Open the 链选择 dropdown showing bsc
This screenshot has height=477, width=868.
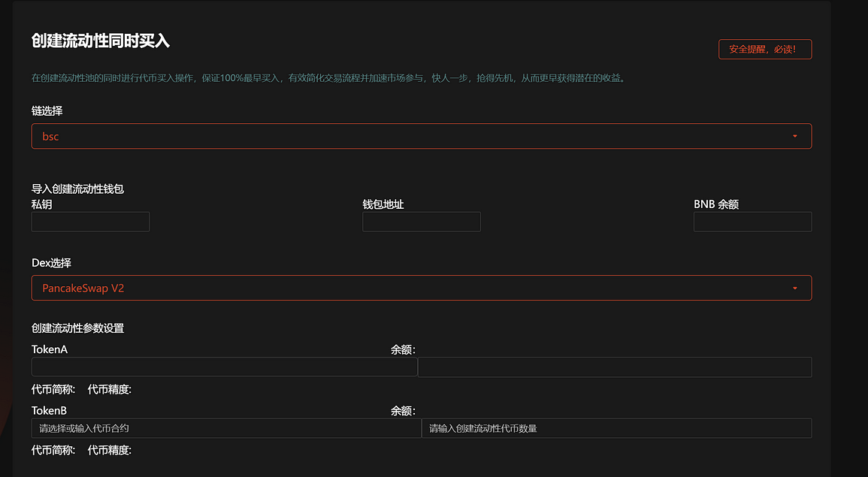tap(422, 136)
